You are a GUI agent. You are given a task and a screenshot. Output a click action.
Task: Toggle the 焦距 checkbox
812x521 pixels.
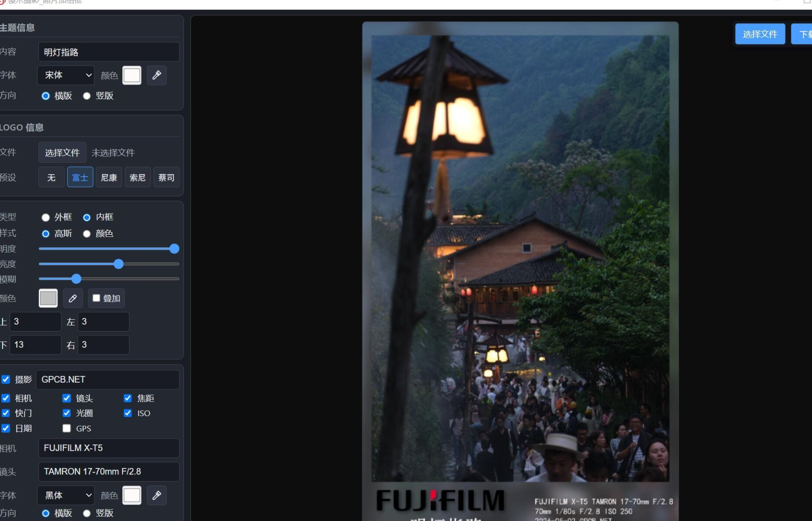128,398
